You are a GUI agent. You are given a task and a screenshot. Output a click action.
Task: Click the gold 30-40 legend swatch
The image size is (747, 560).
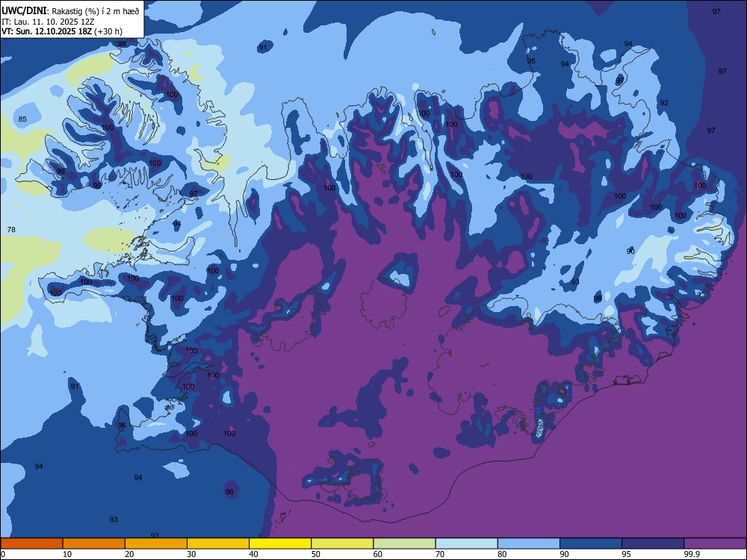tap(218, 544)
